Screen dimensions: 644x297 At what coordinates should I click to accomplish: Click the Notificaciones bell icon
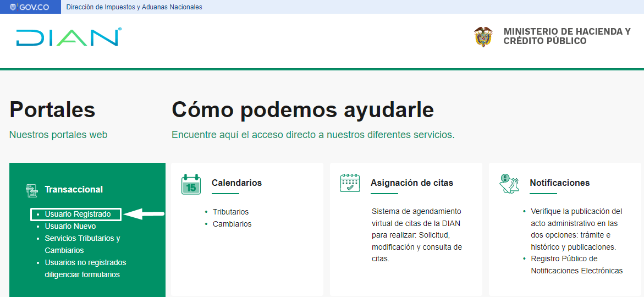coord(509,184)
